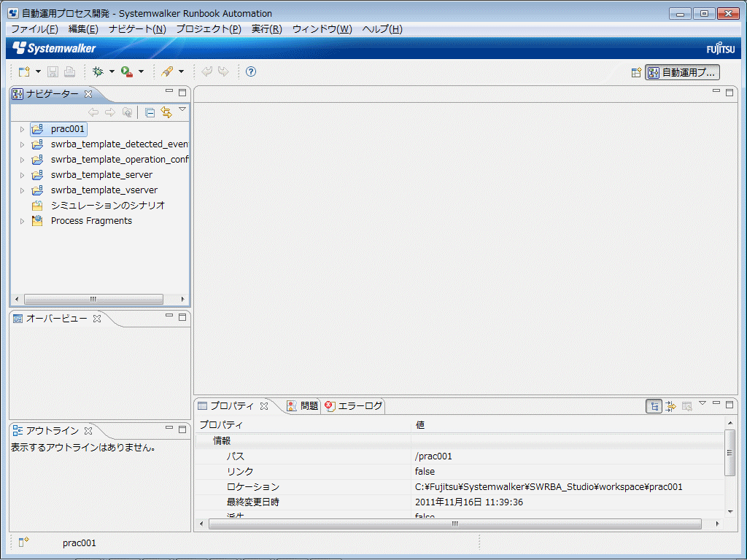The width and height of the screenshot is (747, 560).
Task: Select the prac001 project
Action: [58, 129]
